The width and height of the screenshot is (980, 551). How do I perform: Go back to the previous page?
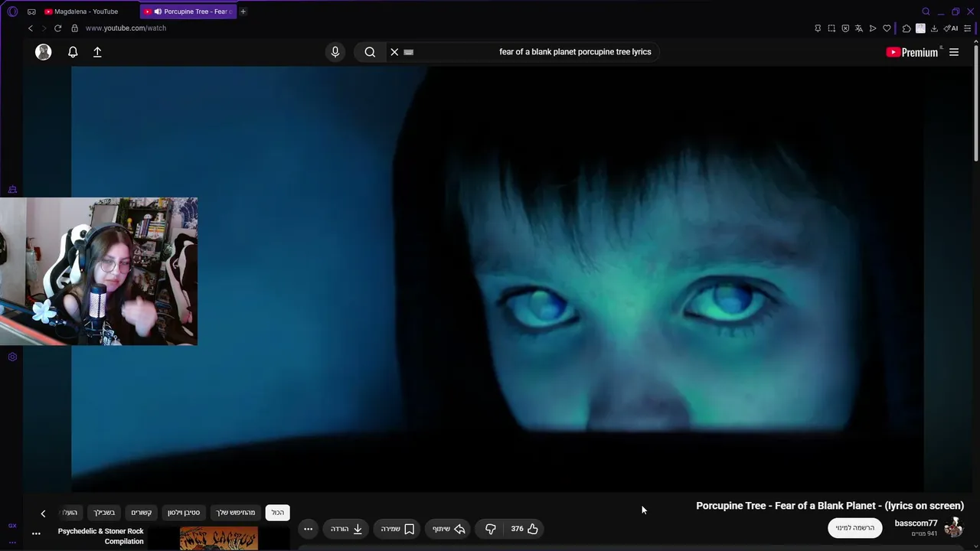tap(31, 28)
